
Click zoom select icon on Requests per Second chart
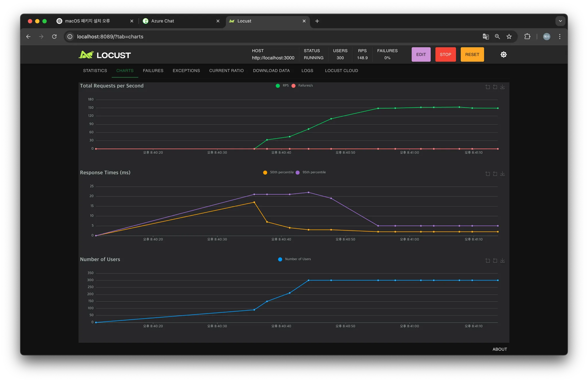click(488, 87)
